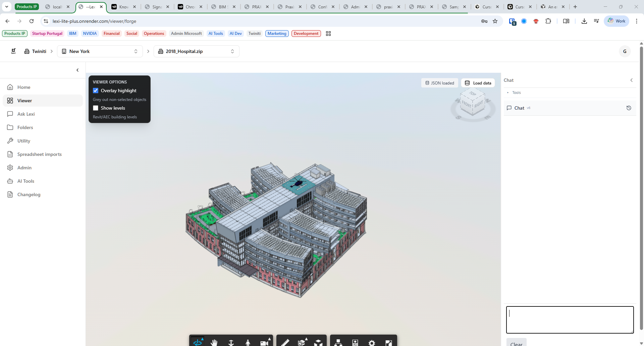Enable the Show levels checkbox
This screenshot has height=346, width=644.
(96, 108)
